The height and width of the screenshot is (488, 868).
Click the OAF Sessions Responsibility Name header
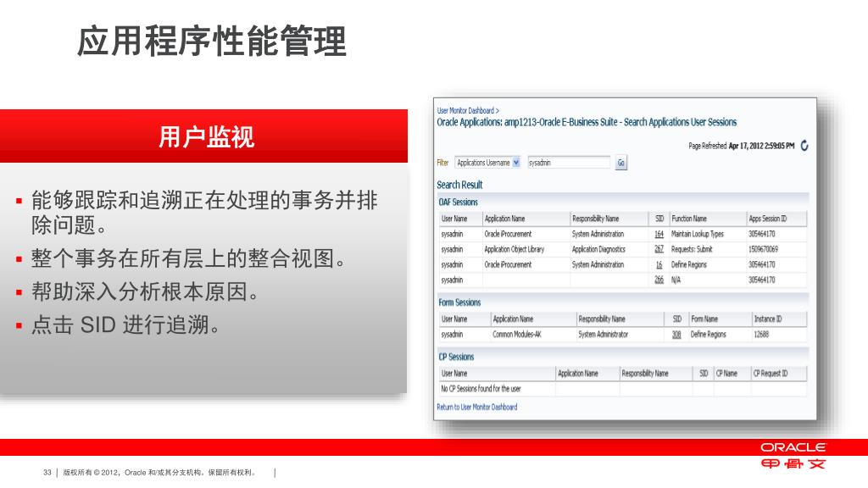coord(596,219)
